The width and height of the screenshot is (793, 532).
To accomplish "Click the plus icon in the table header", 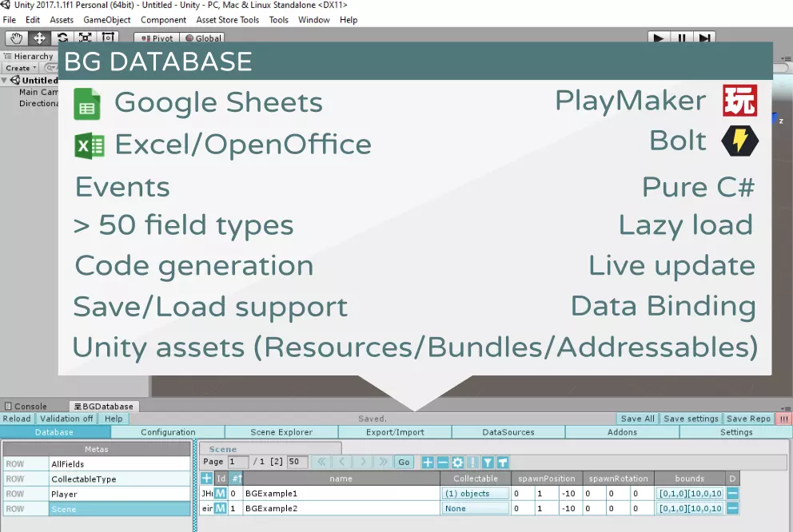I will tap(206, 478).
